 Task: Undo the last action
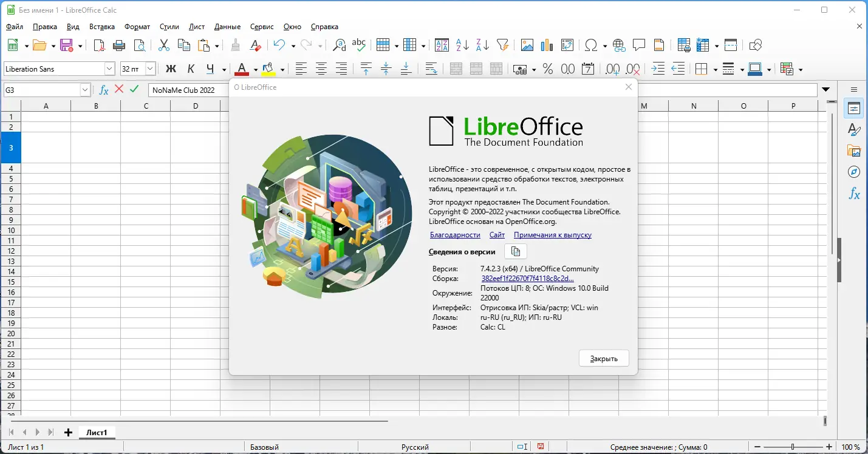pos(279,45)
